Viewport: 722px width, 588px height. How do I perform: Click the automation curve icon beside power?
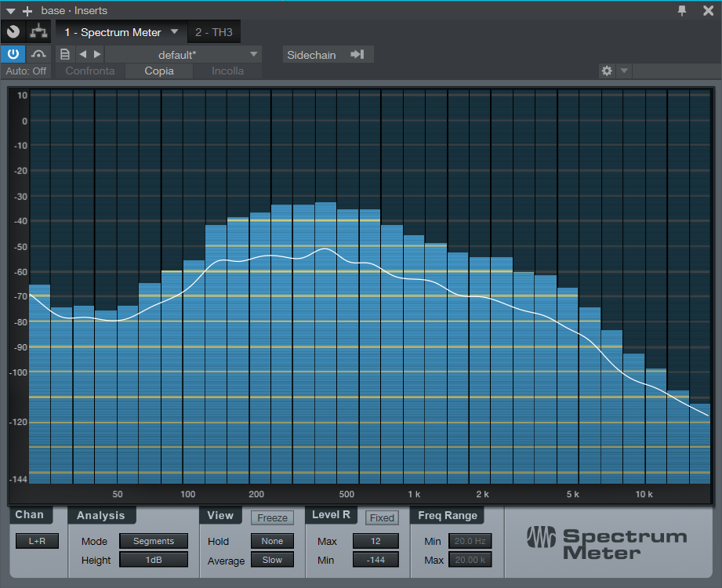click(x=38, y=54)
